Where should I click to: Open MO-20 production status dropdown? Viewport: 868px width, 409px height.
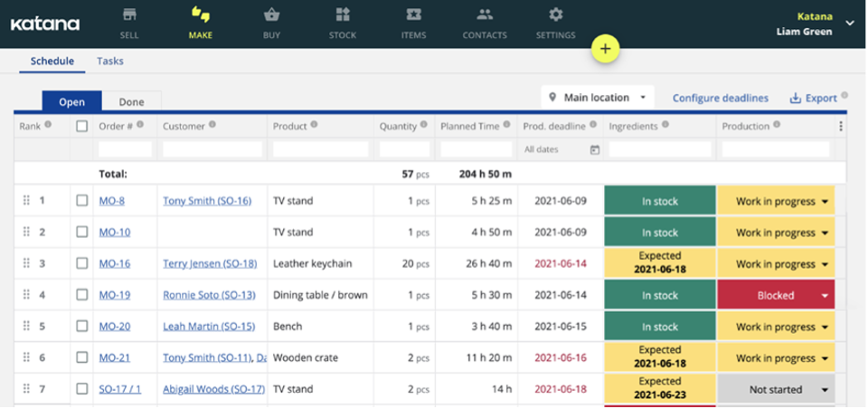[776, 327]
